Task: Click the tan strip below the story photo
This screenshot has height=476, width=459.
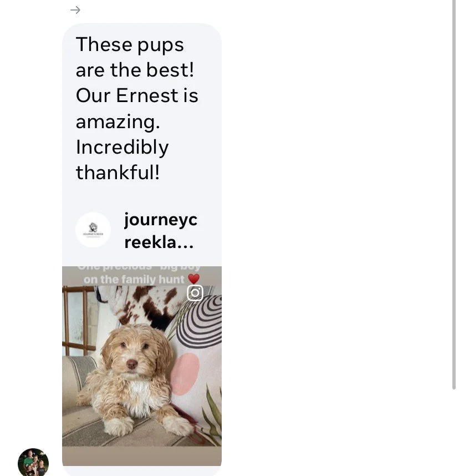Action: coord(142,456)
